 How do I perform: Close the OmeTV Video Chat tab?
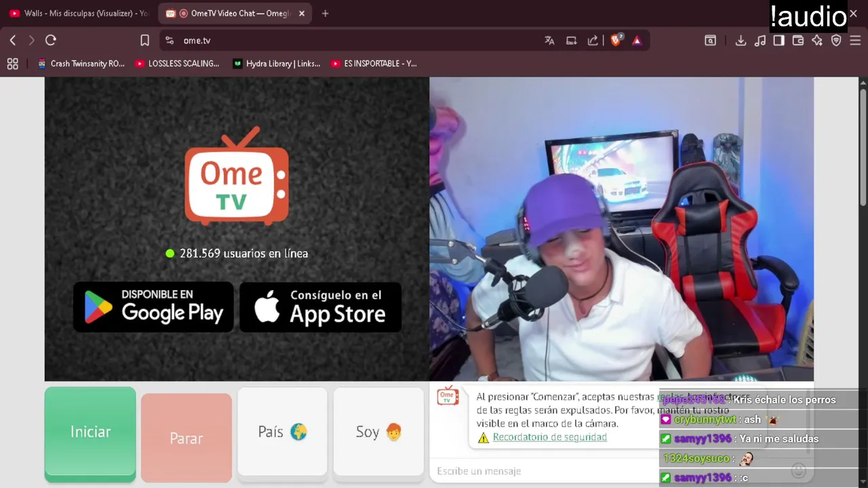(x=302, y=14)
